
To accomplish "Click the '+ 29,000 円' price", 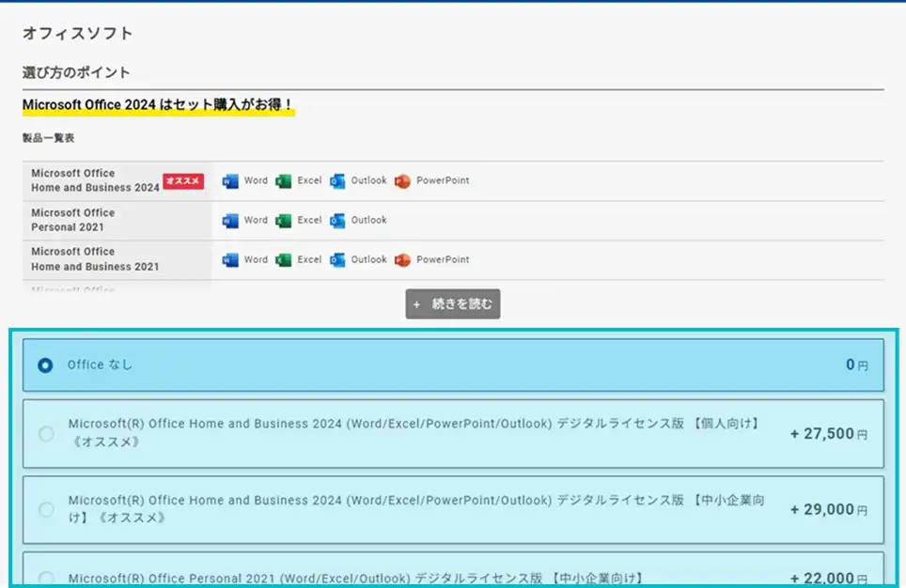I will 829,509.
